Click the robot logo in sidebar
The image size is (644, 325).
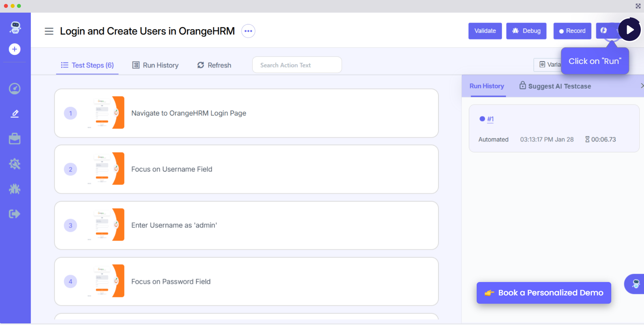(15, 27)
